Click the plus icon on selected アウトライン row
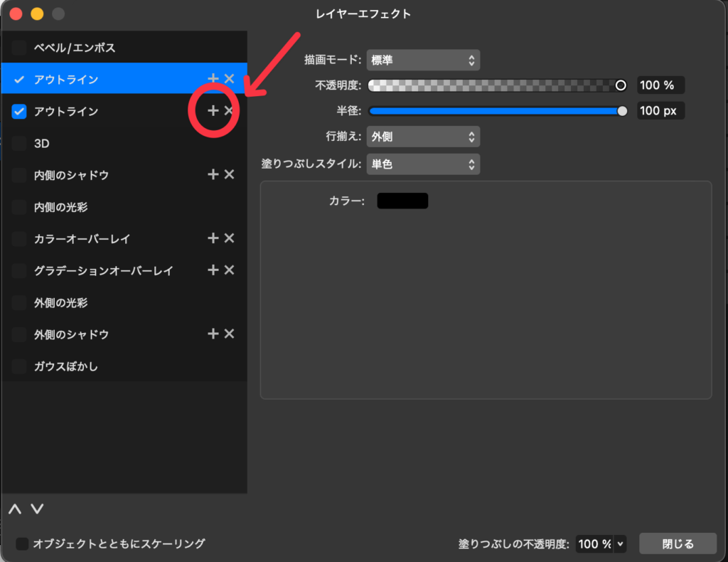Viewport: 728px width, 562px height. (213, 79)
